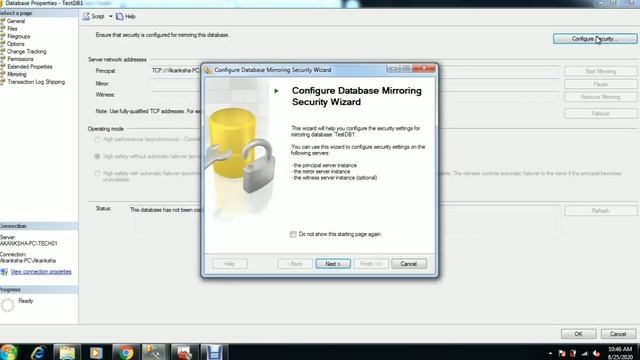This screenshot has width=640, height=360.
Task: Select High safety with automatic failover mode
Action: click(x=97, y=173)
